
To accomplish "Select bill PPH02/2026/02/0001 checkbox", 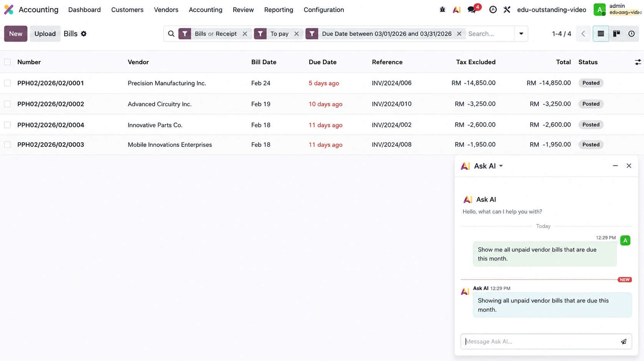I will [7, 83].
